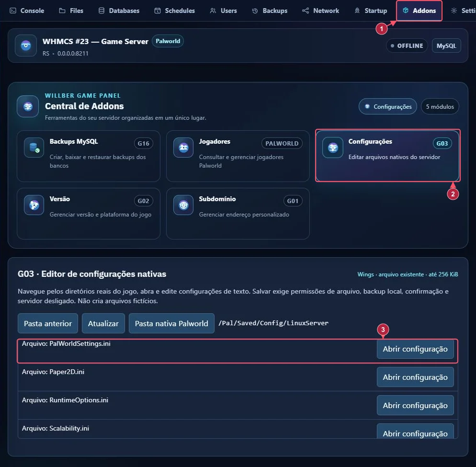Jump to Pasta nativa Palworld folder
The height and width of the screenshot is (467, 476).
click(171, 323)
